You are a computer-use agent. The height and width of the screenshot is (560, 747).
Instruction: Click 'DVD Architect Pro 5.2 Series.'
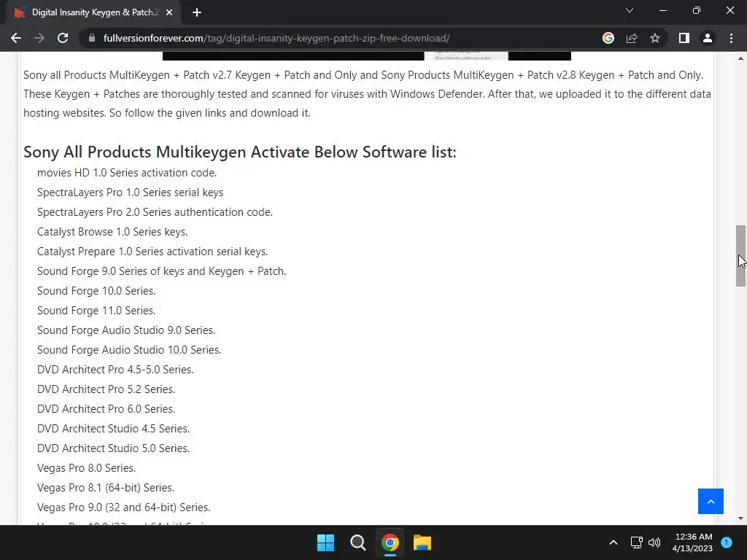(x=107, y=389)
